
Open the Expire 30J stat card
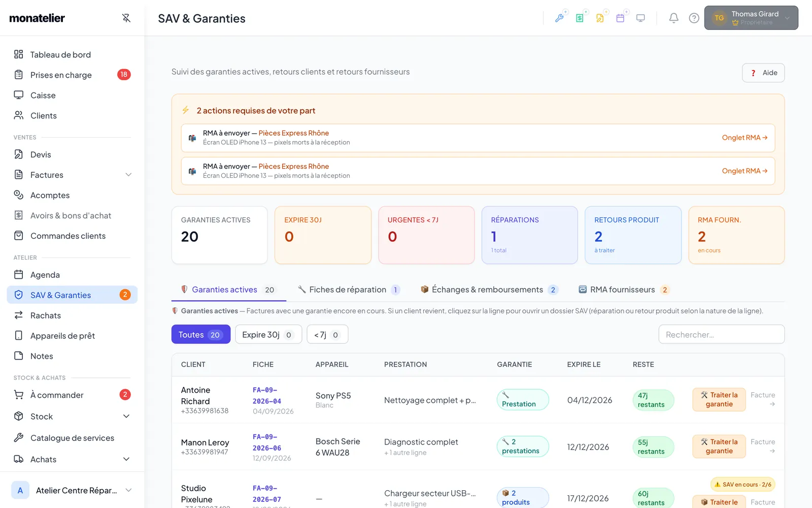tap(323, 235)
